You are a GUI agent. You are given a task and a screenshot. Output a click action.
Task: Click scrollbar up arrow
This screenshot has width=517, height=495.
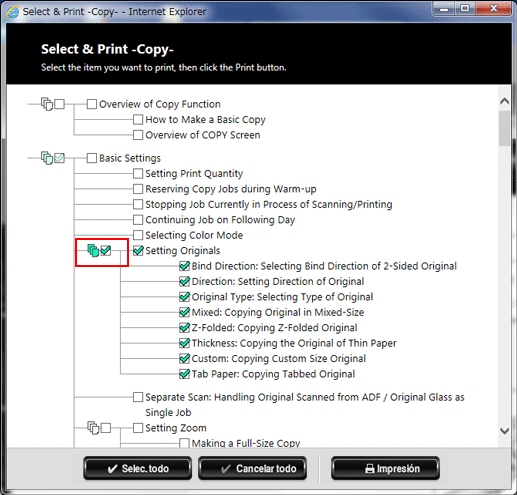[504, 101]
